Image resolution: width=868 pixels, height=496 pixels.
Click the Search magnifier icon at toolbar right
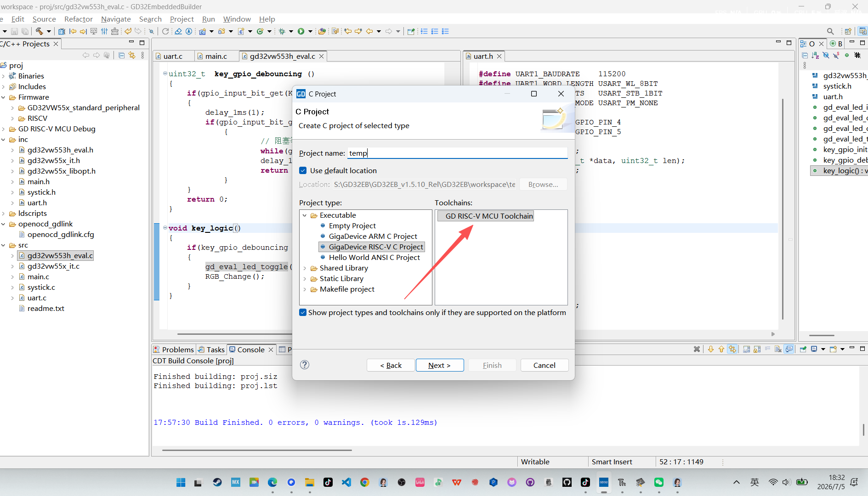[830, 31]
